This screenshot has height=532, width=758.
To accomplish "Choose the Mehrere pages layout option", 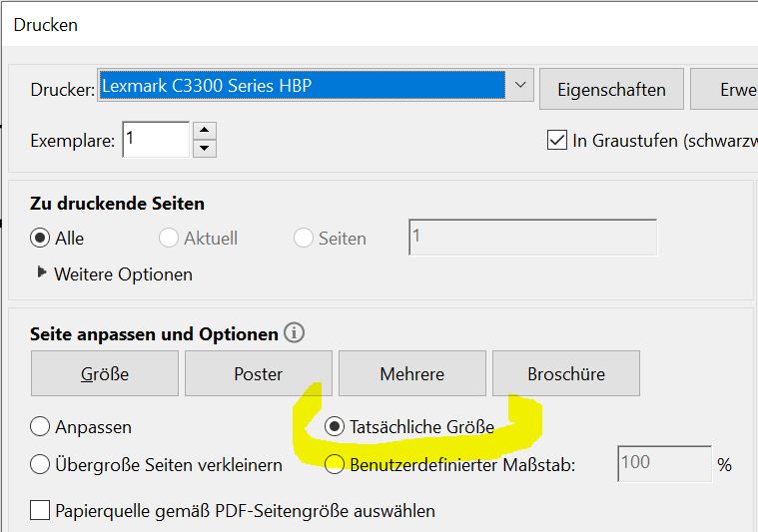I will pyautogui.click(x=411, y=374).
